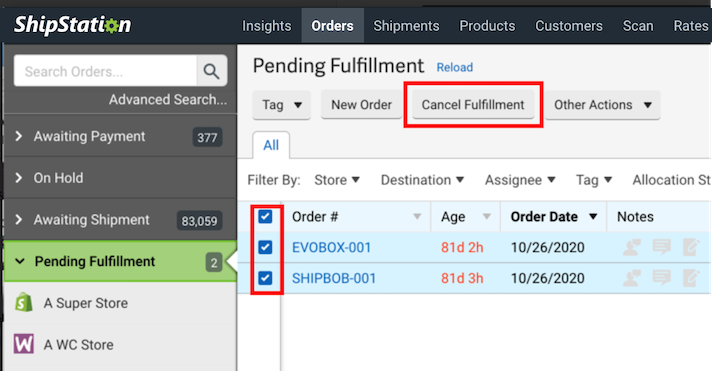
Task: Open the Tag filter dropdown
Action: click(x=594, y=180)
